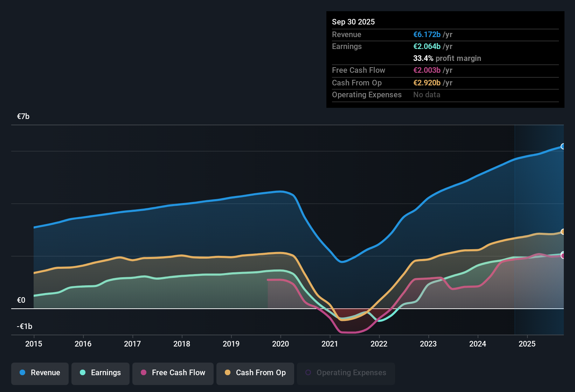Viewport: 575px width, 392px height.
Task: Select the blue Revenue legend dot icon
Action: coord(22,373)
